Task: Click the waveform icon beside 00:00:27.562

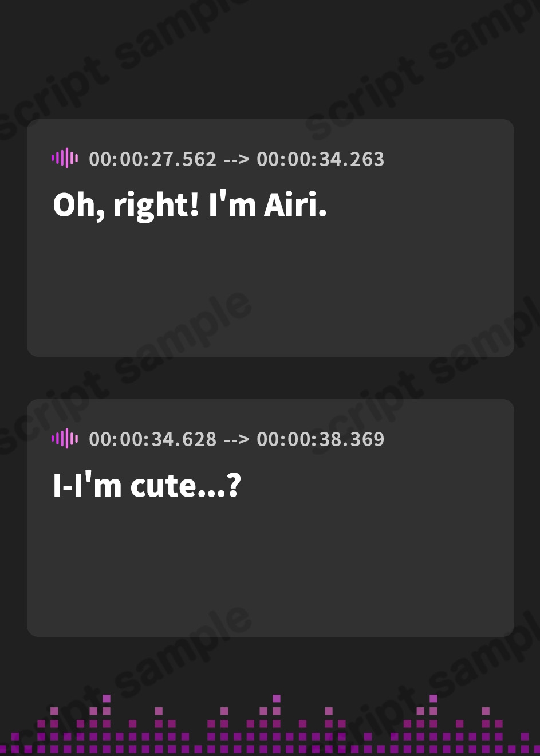Action: click(65, 158)
